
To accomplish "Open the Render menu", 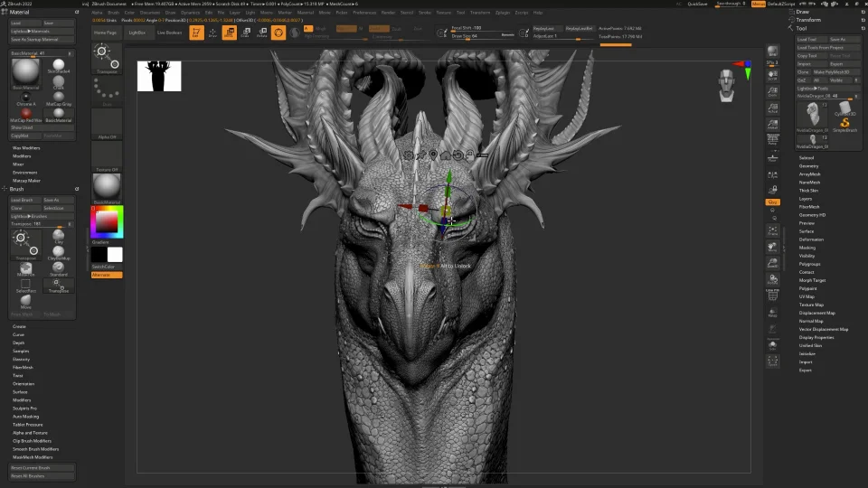I will pyautogui.click(x=388, y=12).
